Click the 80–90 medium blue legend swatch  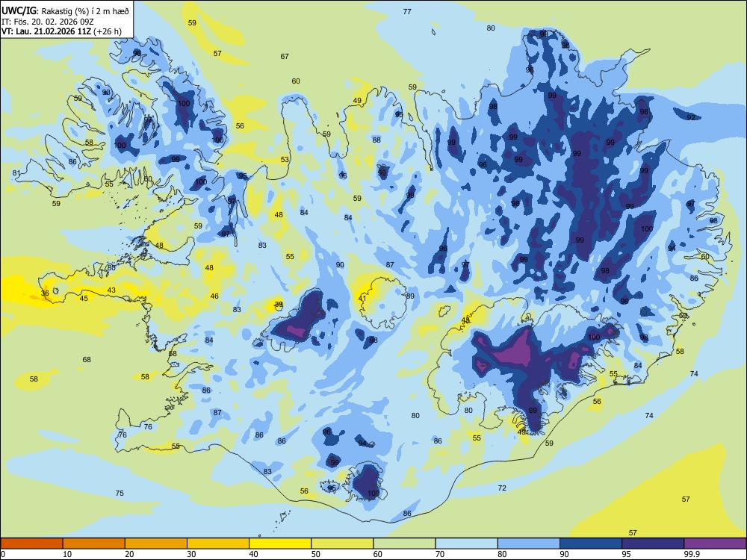[529, 544]
